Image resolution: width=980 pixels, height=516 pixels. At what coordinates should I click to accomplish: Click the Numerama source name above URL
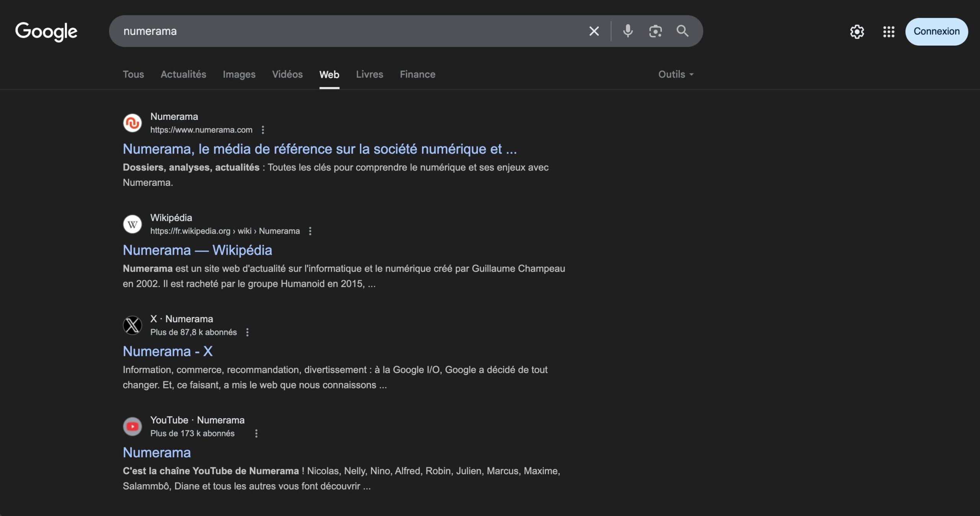pyautogui.click(x=174, y=116)
